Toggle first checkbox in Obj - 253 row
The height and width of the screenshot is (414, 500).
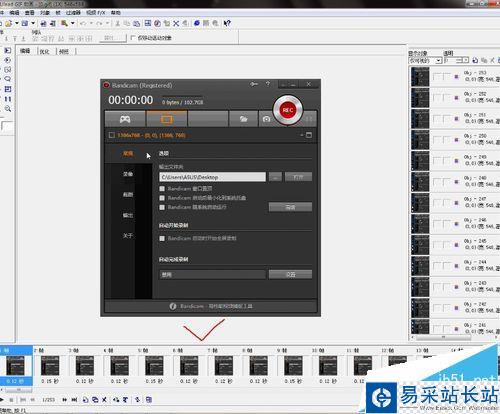click(436, 77)
